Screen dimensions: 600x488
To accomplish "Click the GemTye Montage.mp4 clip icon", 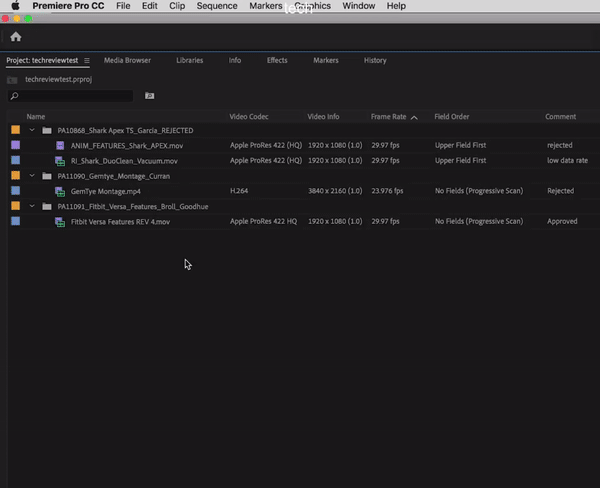I will click(60, 191).
